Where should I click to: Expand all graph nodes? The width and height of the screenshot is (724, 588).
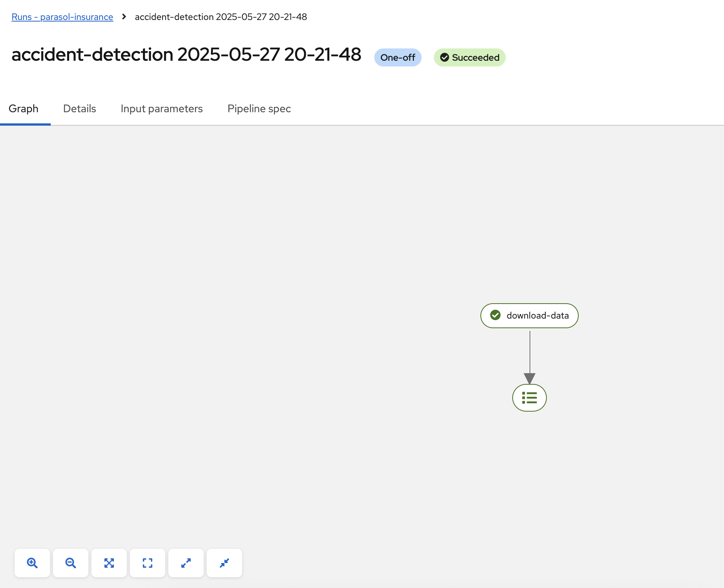186,563
